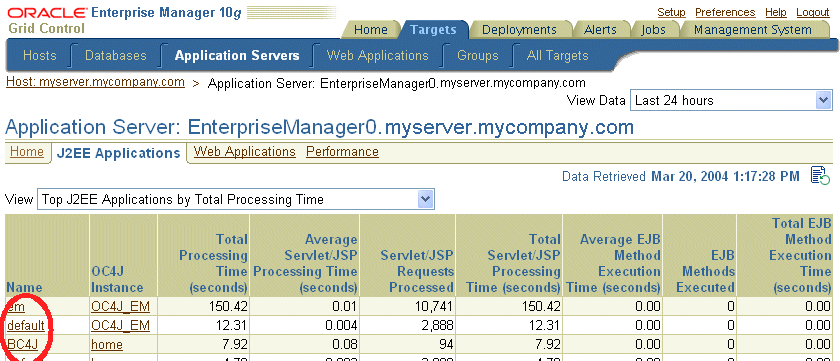Open the em application link

point(16,306)
